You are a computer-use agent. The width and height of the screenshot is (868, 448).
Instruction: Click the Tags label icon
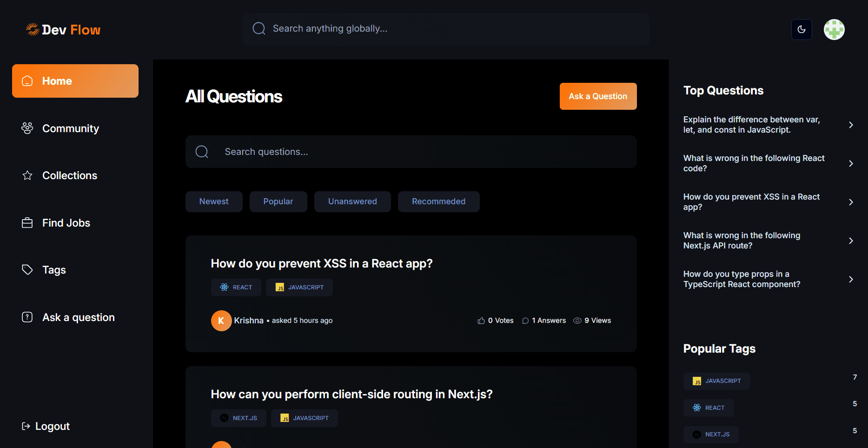coord(27,270)
